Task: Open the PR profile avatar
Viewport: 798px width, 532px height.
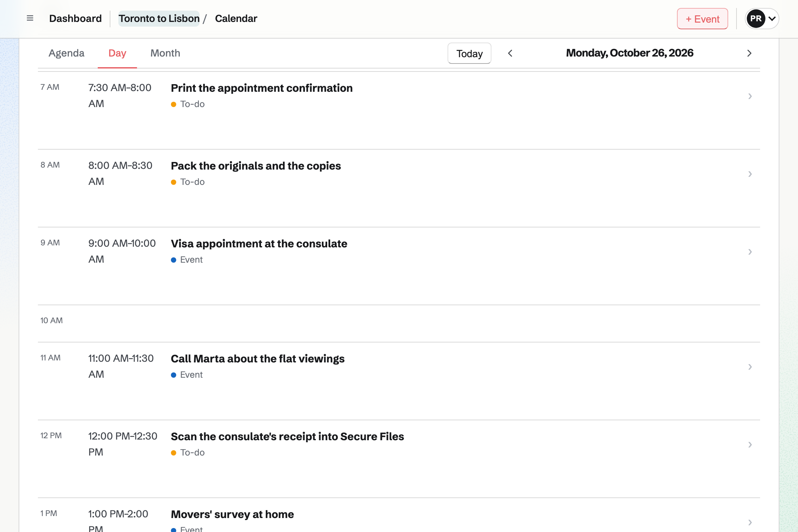Action: 755,18
